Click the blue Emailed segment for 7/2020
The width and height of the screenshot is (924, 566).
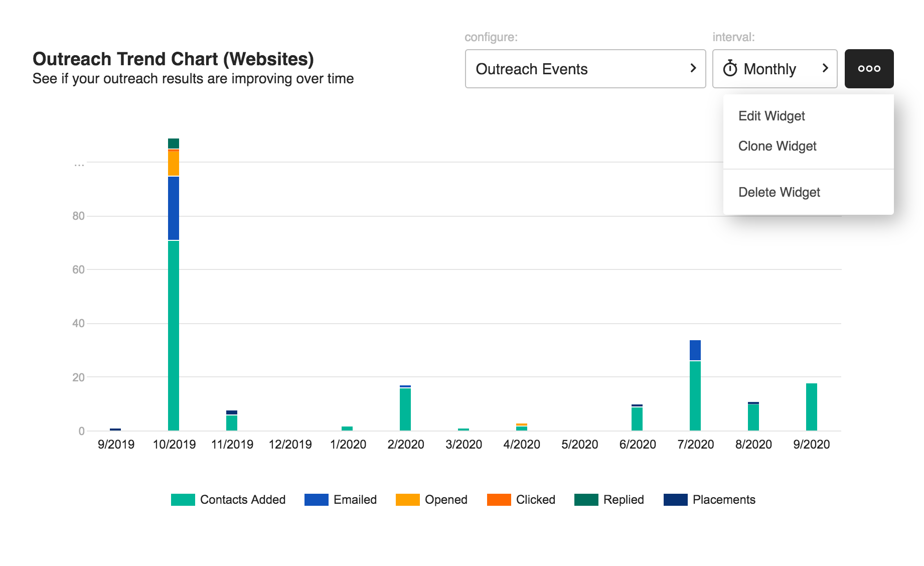695,350
